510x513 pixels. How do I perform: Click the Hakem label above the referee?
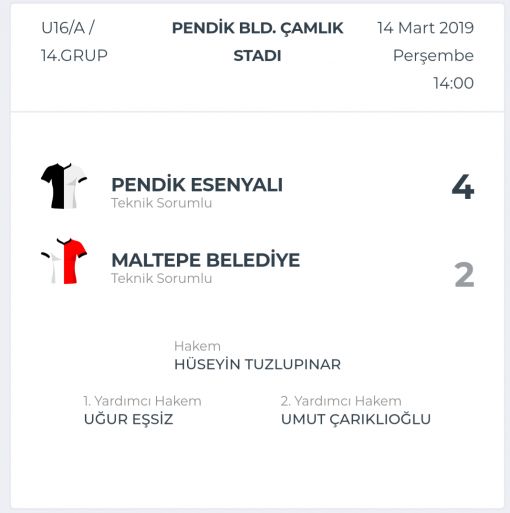tap(197, 346)
